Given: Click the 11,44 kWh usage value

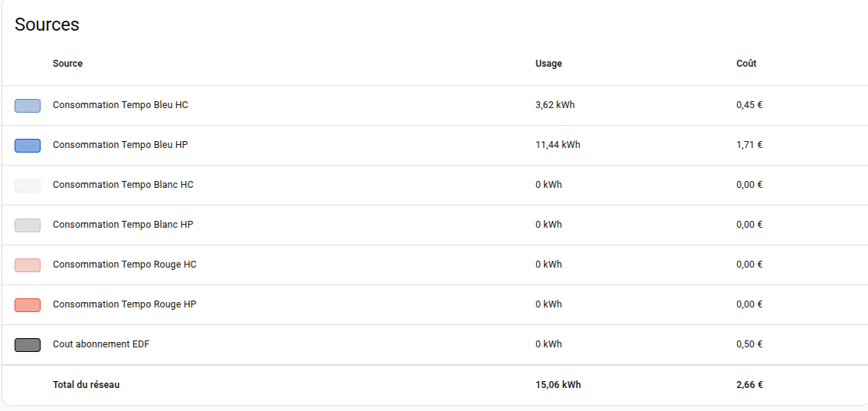Looking at the screenshot, I should [558, 145].
